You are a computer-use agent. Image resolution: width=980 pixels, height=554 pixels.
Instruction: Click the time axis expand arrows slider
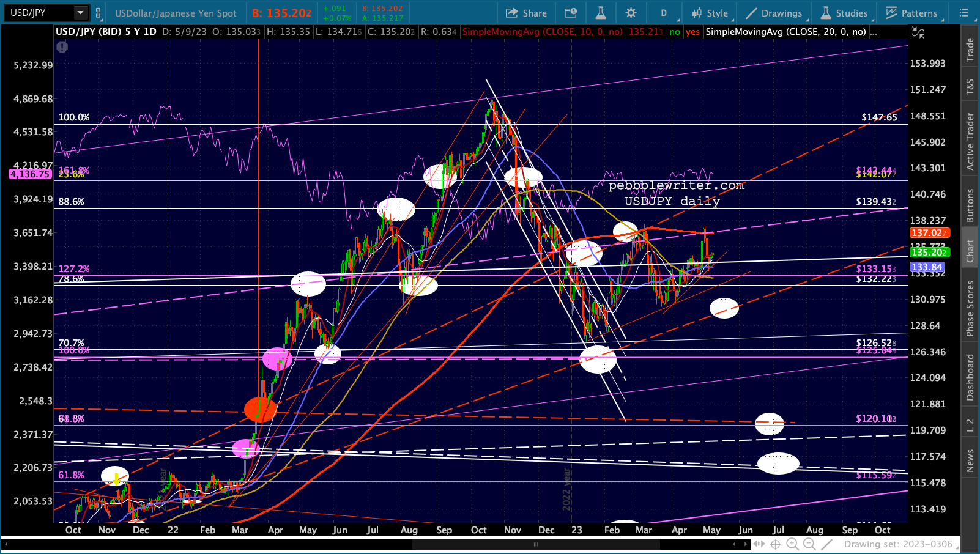tap(759, 544)
